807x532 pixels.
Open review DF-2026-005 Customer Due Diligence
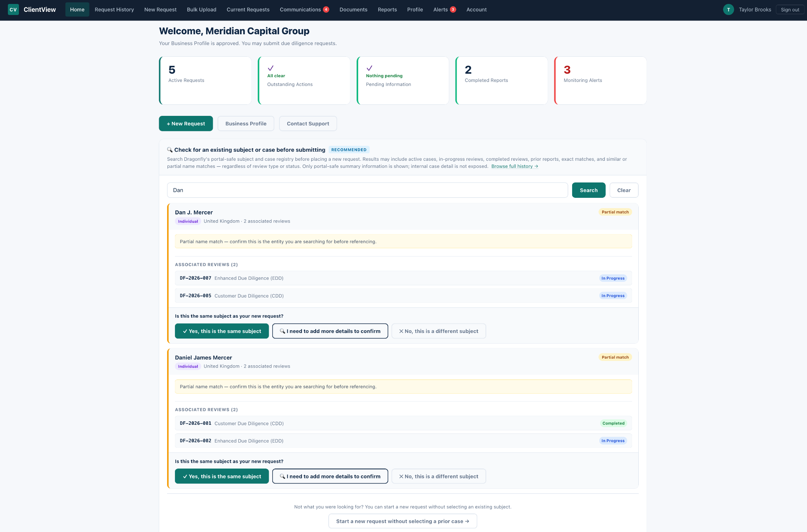[x=403, y=296]
